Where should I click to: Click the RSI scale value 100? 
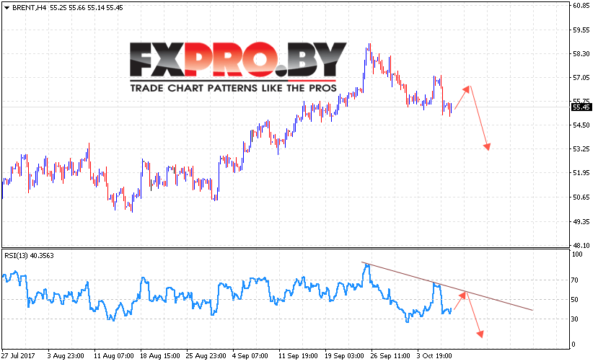point(577,254)
